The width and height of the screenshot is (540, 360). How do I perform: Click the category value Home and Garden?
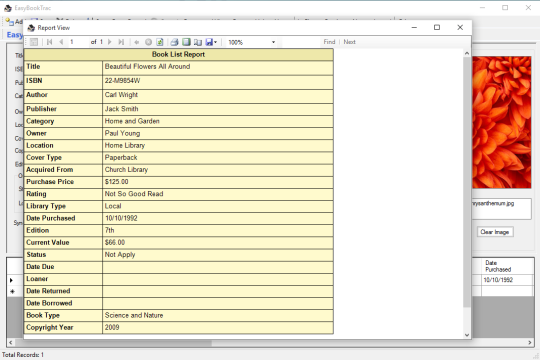132,121
